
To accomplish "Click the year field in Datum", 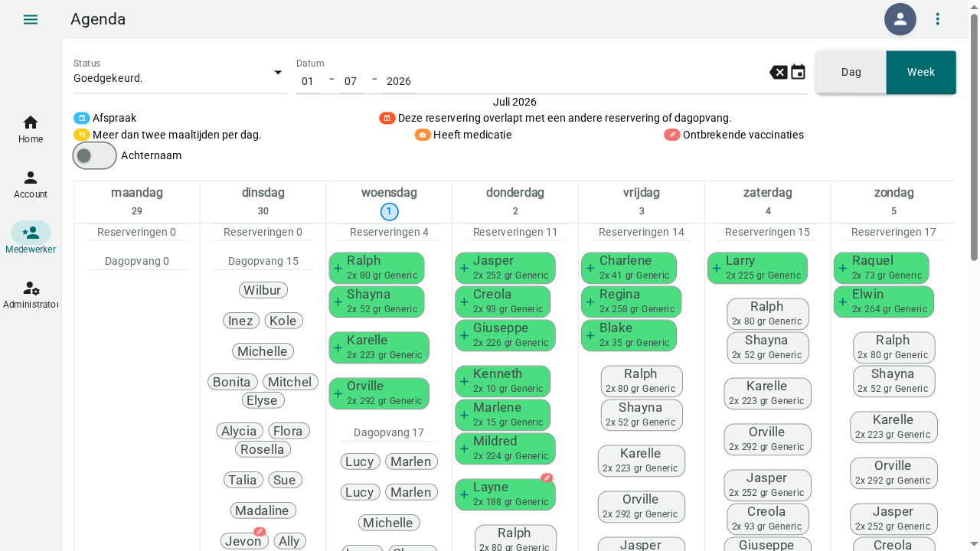I will [399, 81].
